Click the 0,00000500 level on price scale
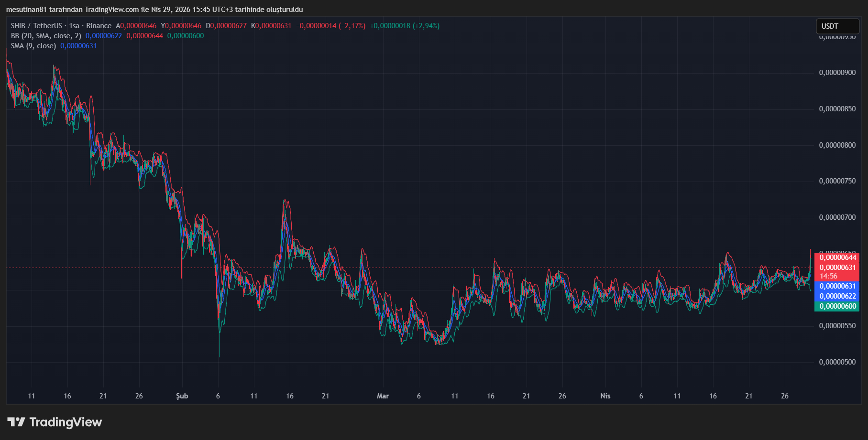This screenshot has width=868, height=440. coord(837,362)
